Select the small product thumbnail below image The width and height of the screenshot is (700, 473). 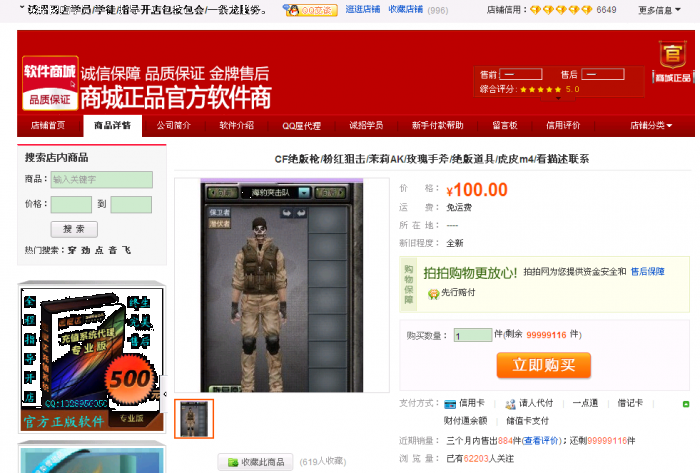194,419
